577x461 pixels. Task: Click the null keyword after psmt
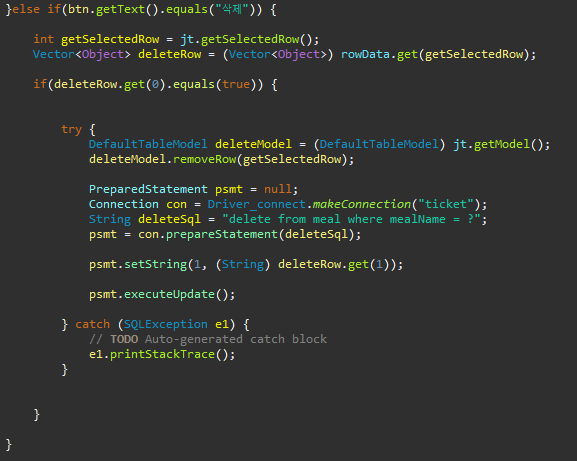pos(278,189)
